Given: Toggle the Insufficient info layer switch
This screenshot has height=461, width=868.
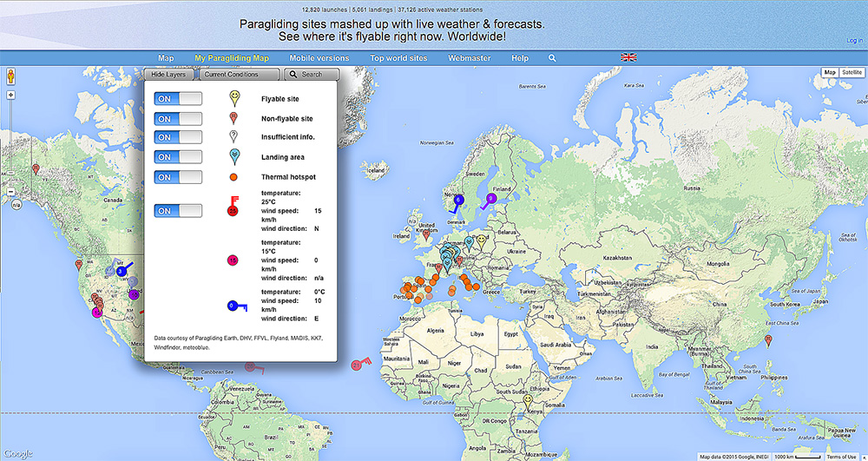Looking at the screenshot, I should tap(178, 136).
